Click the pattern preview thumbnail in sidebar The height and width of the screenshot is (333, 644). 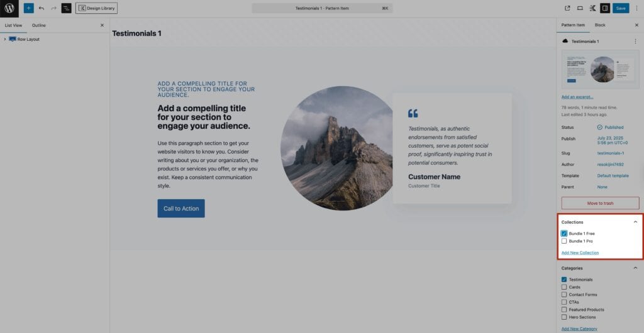[x=600, y=69]
